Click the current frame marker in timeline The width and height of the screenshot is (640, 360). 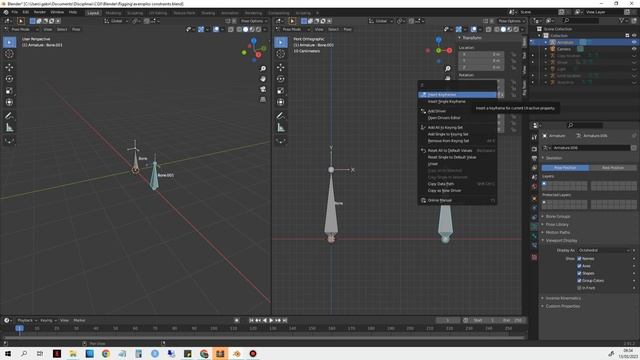[19, 328]
